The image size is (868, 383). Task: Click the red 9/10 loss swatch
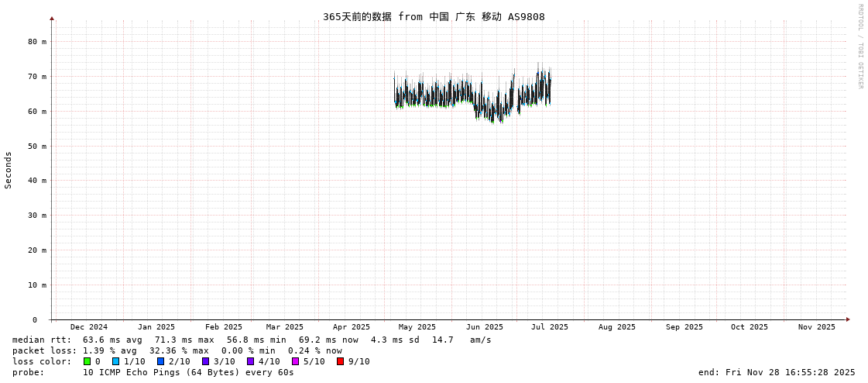340,361
